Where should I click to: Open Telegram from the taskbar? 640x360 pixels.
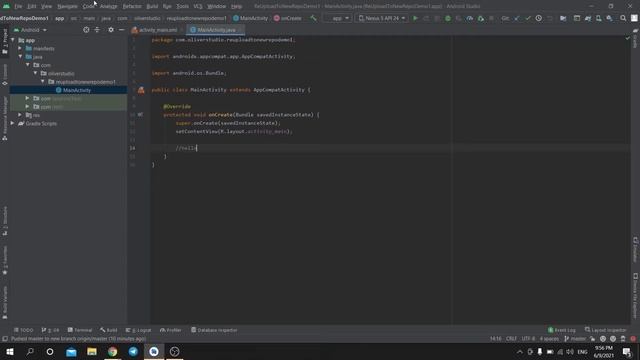point(133,351)
